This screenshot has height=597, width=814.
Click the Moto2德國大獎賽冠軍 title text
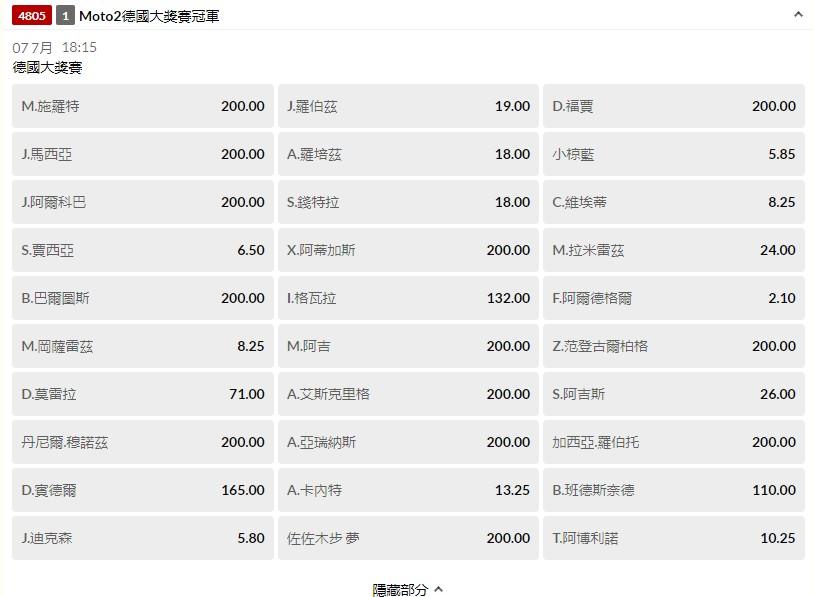[149, 16]
